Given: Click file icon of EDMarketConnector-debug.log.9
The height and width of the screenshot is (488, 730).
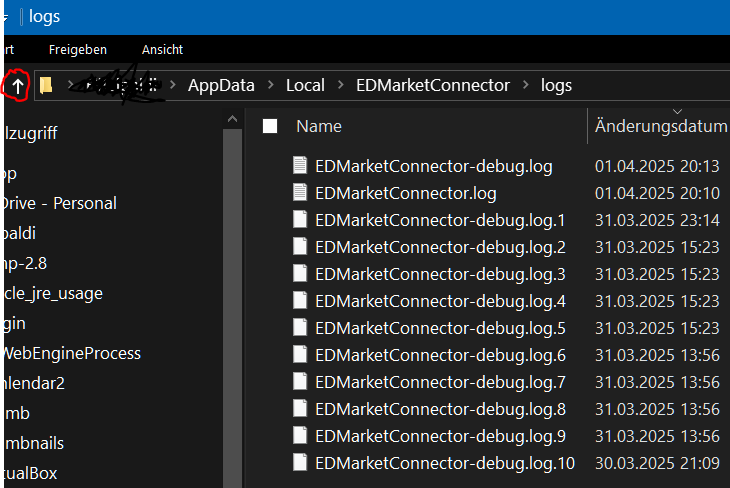Looking at the screenshot, I should [300, 435].
